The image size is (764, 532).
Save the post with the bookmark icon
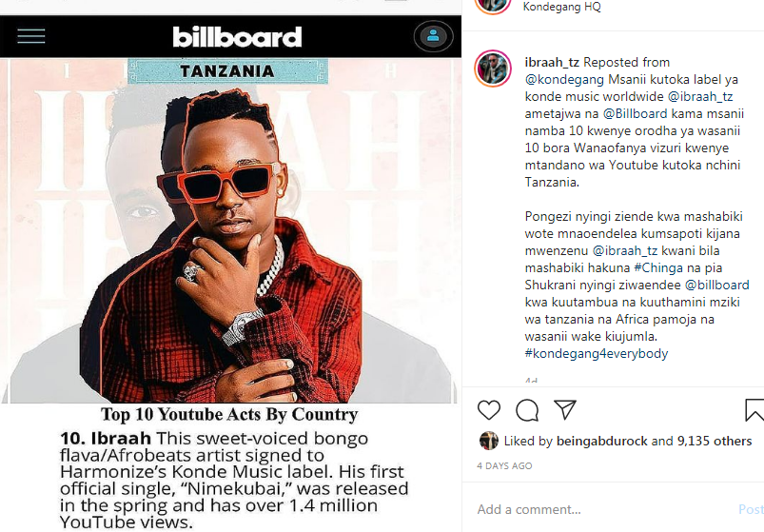(x=754, y=410)
